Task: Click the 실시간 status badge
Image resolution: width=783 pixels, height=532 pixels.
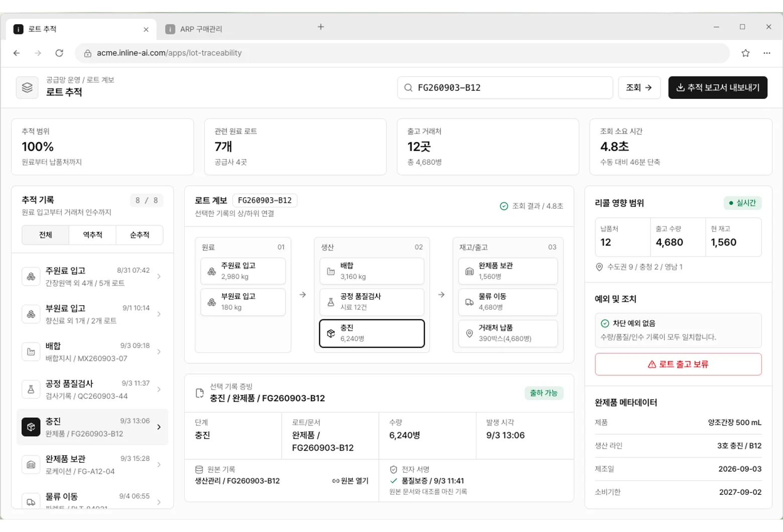Action: click(x=742, y=203)
